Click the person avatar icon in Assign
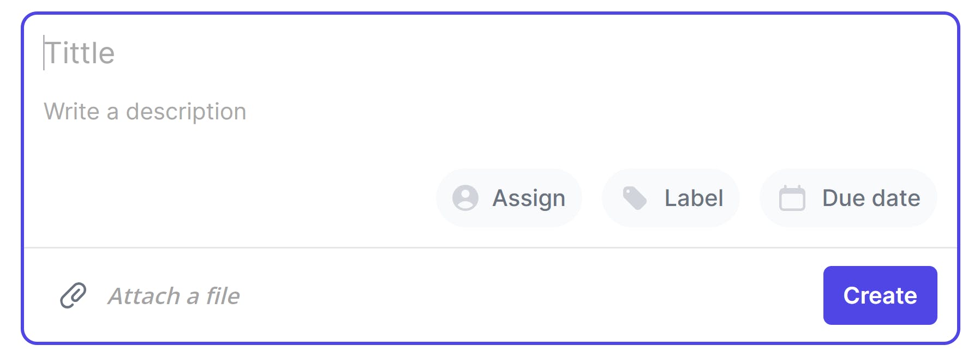The height and width of the screenshot is (357, 980). coord(465,198)
